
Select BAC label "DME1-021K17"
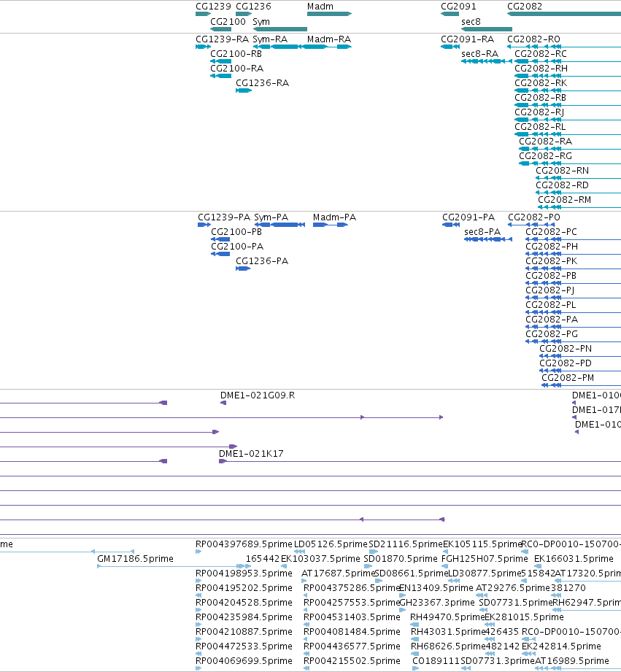(x=251, y=454)
